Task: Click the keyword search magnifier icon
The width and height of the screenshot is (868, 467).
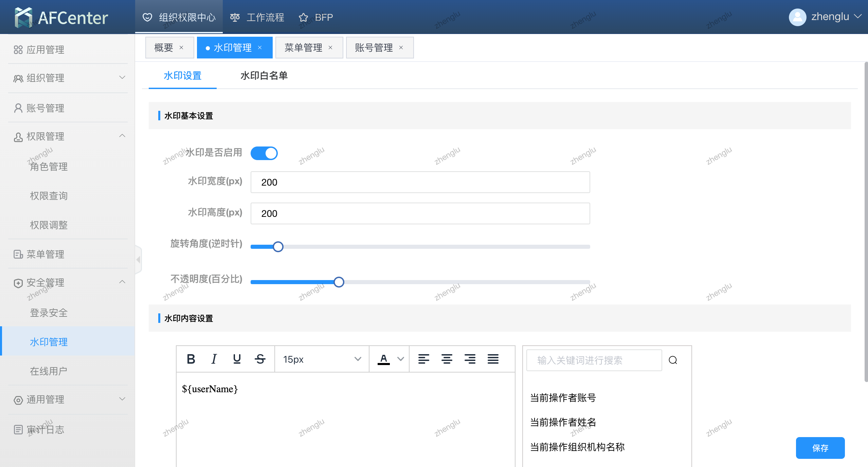Action: tap(673, 360)
